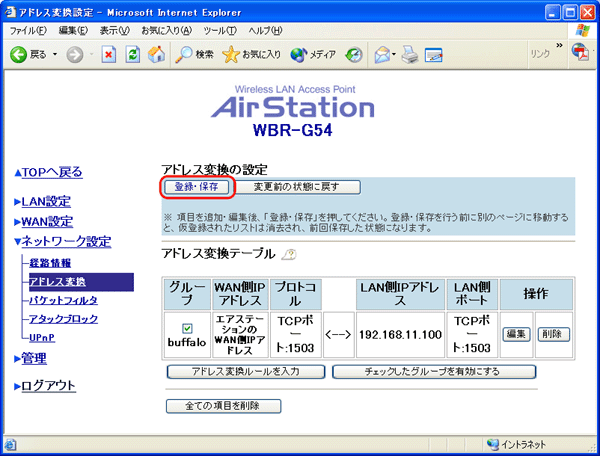Open the 表示(V) menu
600x456 pixels.
pos(114,31)
